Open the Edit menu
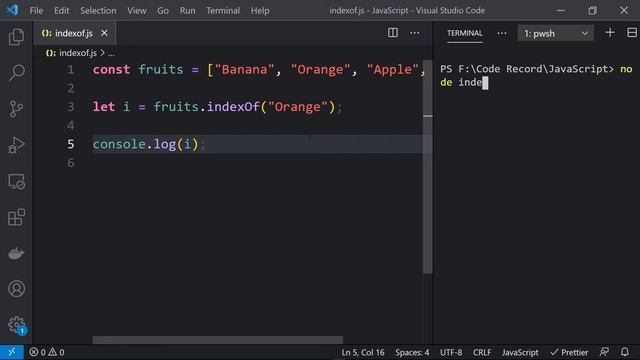 pyautogui.click(x=62, y=11)
